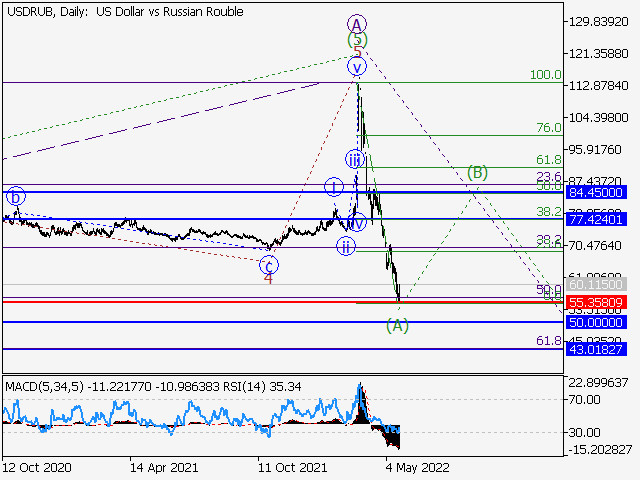640x480 pixels.
Task: Click the circled b wave label
Action: pos(16,197)
